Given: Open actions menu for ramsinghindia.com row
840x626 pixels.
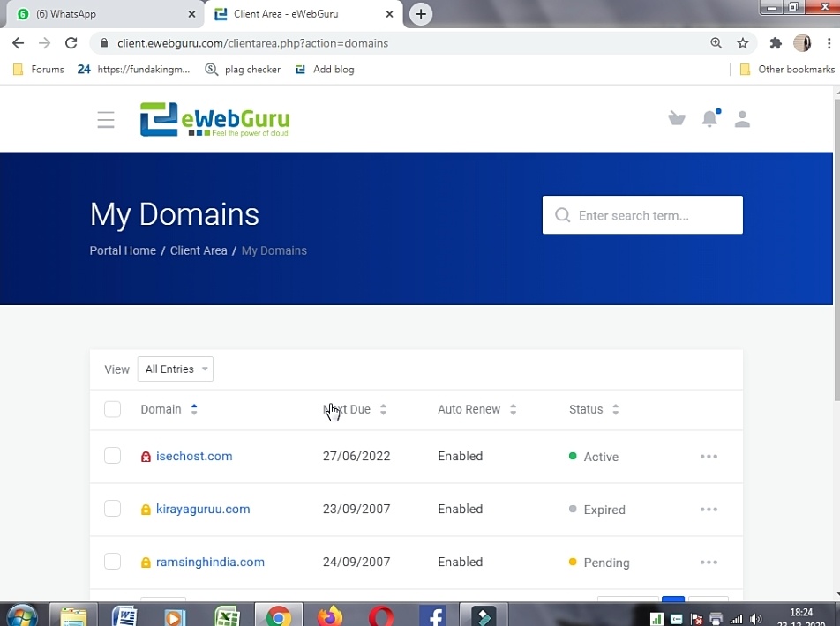Looking at the screenshot, I should [709, 563].
